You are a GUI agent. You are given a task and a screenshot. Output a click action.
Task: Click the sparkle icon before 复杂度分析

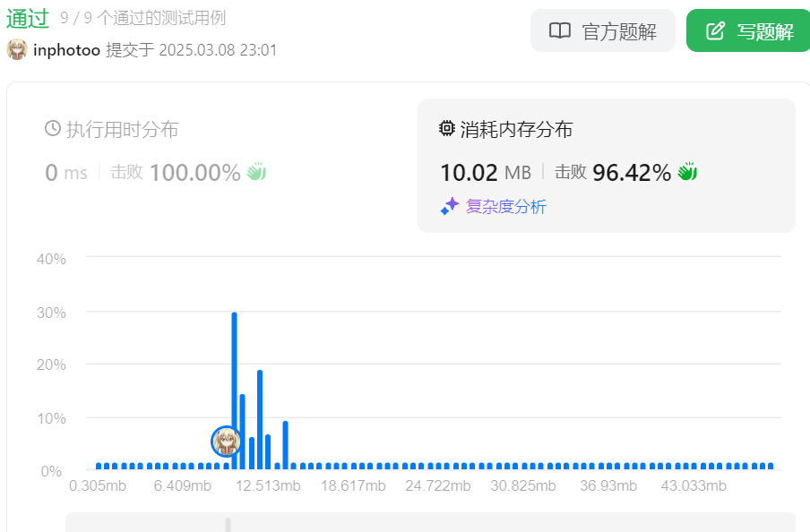click(449, 207)
